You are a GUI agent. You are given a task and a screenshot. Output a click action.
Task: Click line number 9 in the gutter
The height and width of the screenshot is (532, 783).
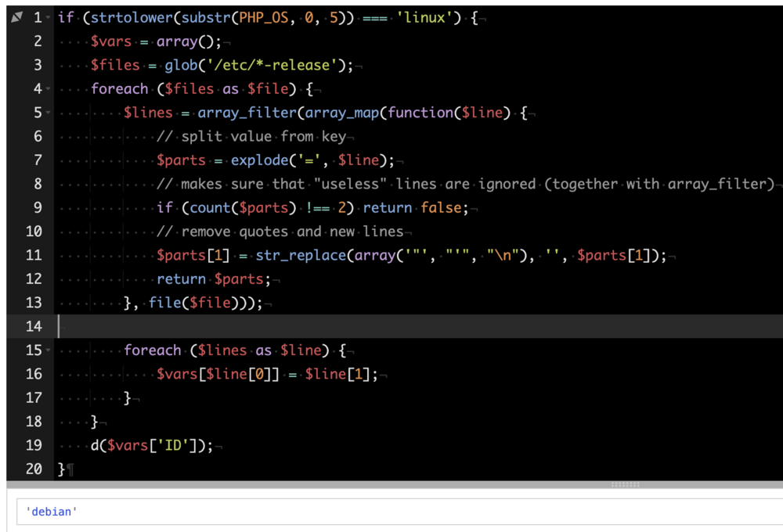click(34, 208)
